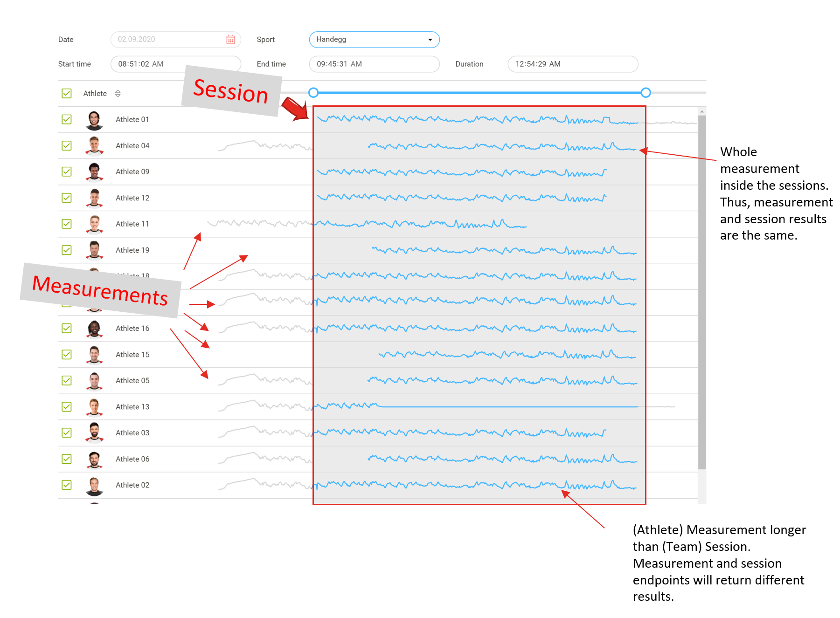Open the calendar date picker icon

(231, 40)
